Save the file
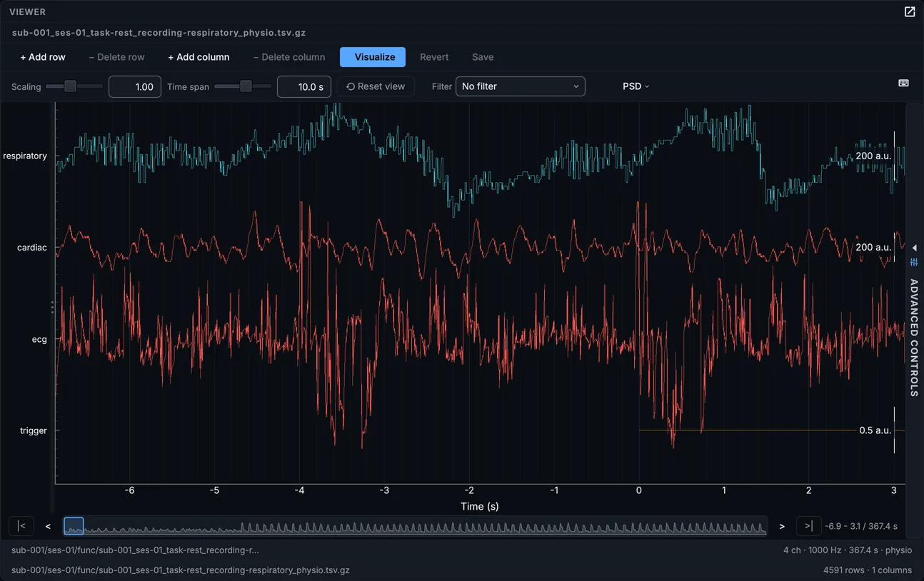The height and width of the screenshot is (581, 924). [x=483, y=57]
